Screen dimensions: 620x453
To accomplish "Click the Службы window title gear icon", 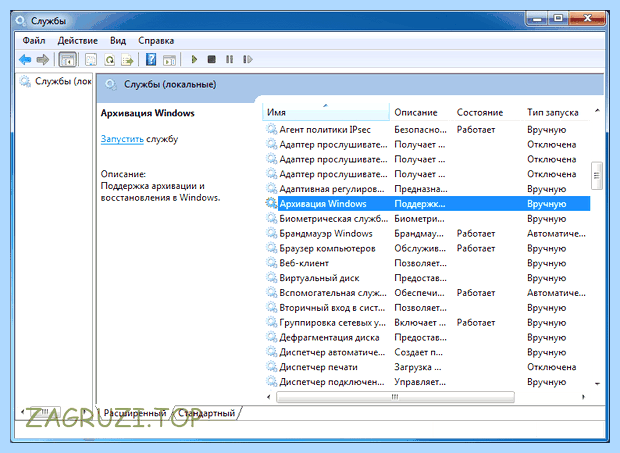I will tap(20, 21).
